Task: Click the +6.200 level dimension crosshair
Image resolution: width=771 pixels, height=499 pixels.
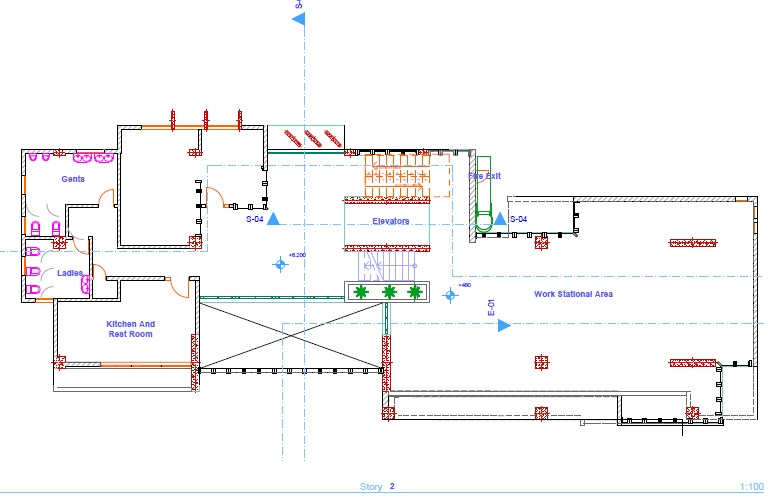Action: (280, 264)
